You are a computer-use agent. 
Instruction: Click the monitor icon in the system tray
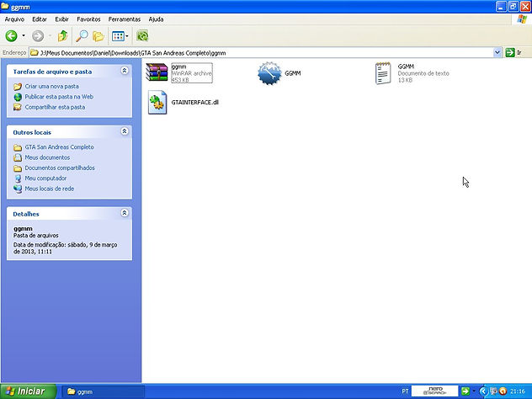tap(493, 391)
